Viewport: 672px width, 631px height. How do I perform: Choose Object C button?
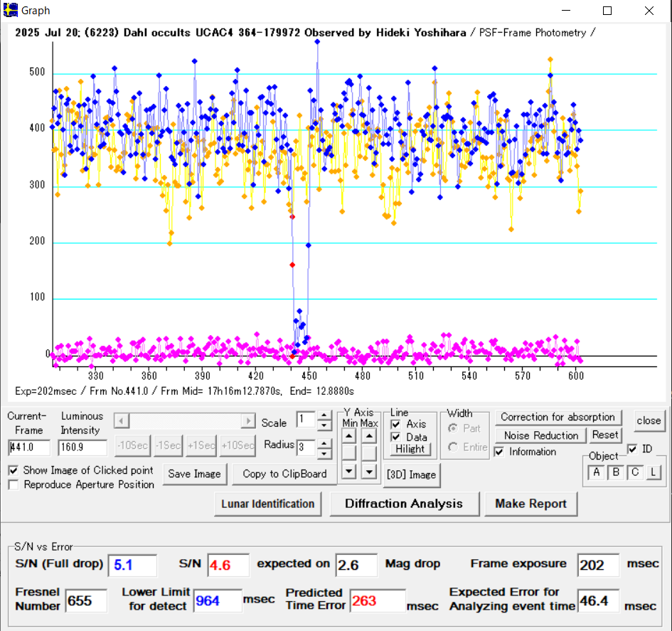[x=634, y=472]
